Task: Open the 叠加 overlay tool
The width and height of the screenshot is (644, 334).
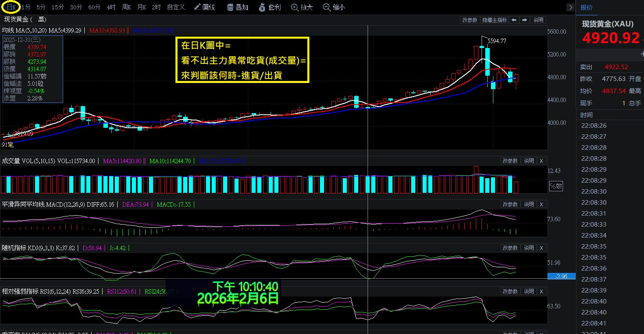Action: [238, 7]
